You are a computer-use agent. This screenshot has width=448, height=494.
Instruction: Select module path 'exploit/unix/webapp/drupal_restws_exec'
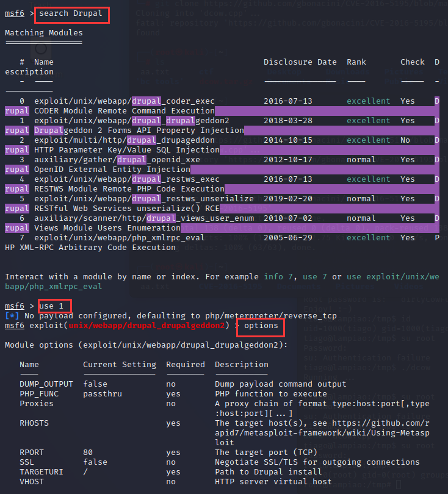[127, 179]
